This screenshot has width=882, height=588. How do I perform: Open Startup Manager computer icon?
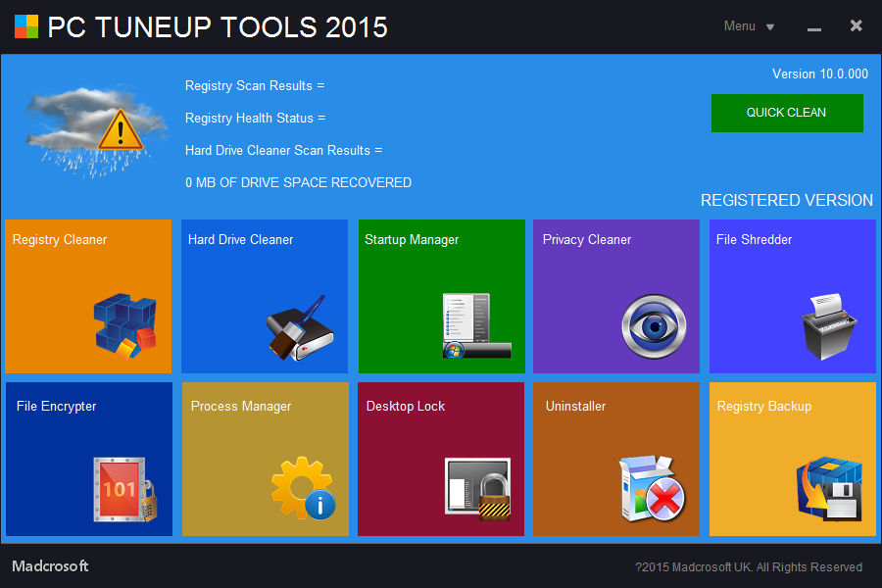[x=477, y=325]
